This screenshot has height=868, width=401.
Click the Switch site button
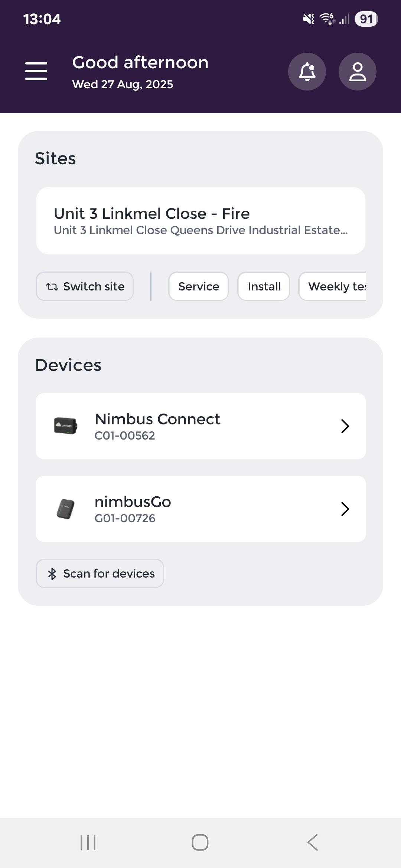pyautogui.click(x=85, y=286)
